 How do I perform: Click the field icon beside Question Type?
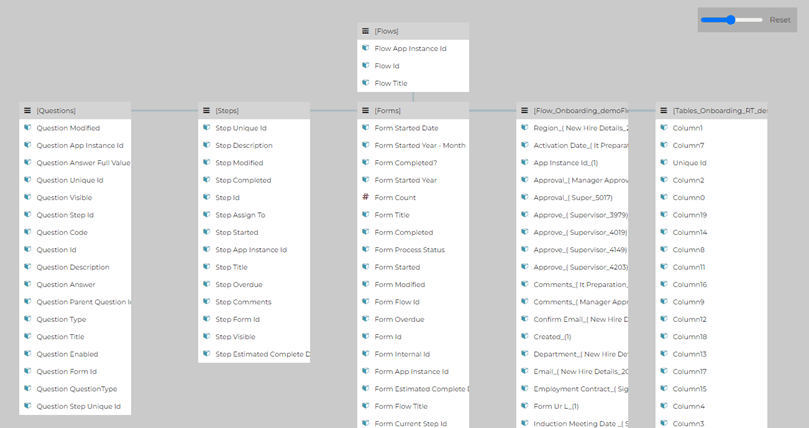click(27, 319)
